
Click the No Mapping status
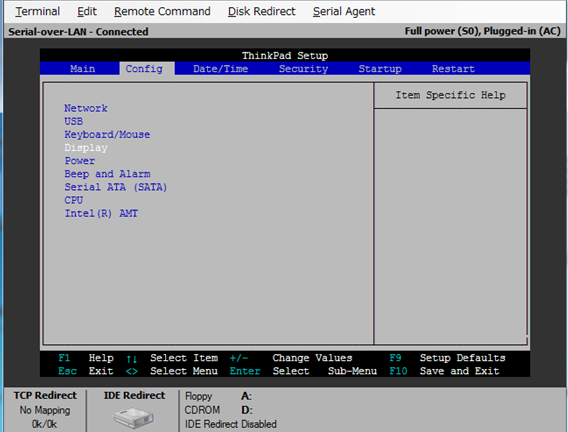(45, 410)
